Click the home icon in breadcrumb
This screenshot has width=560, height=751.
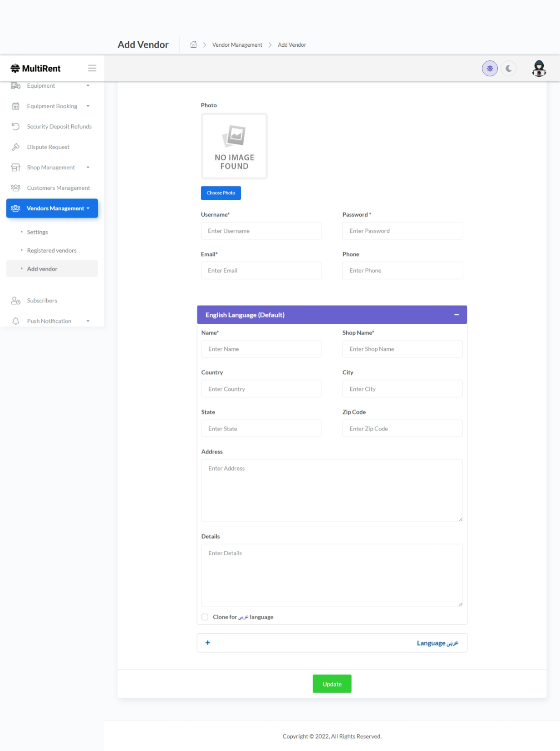point(193,44)
